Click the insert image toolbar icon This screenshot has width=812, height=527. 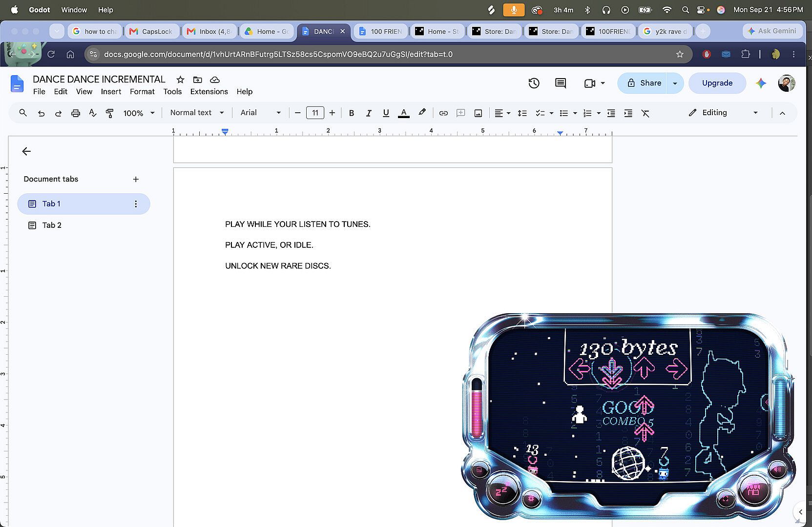[x=478, y=113]
